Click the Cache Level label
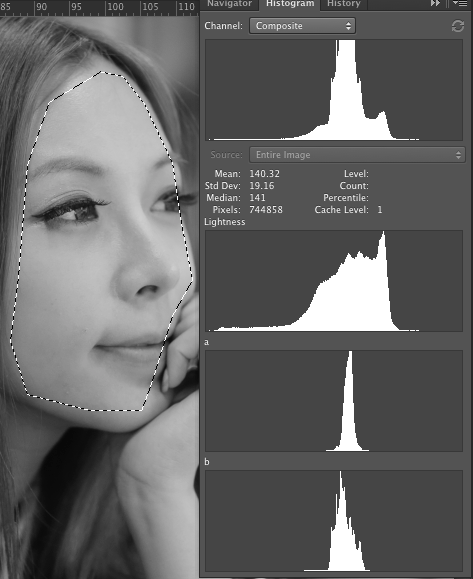This screenshot has height=579, width=473. pyautogui.click(x=341, y=210)
